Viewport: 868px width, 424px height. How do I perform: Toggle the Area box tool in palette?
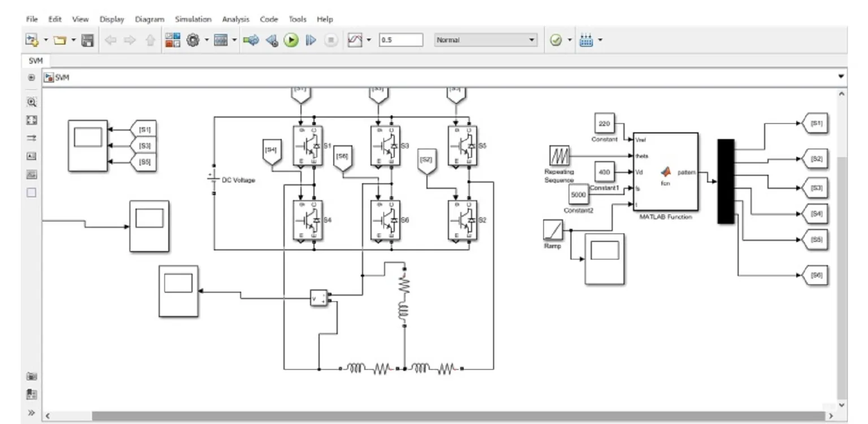32,192
